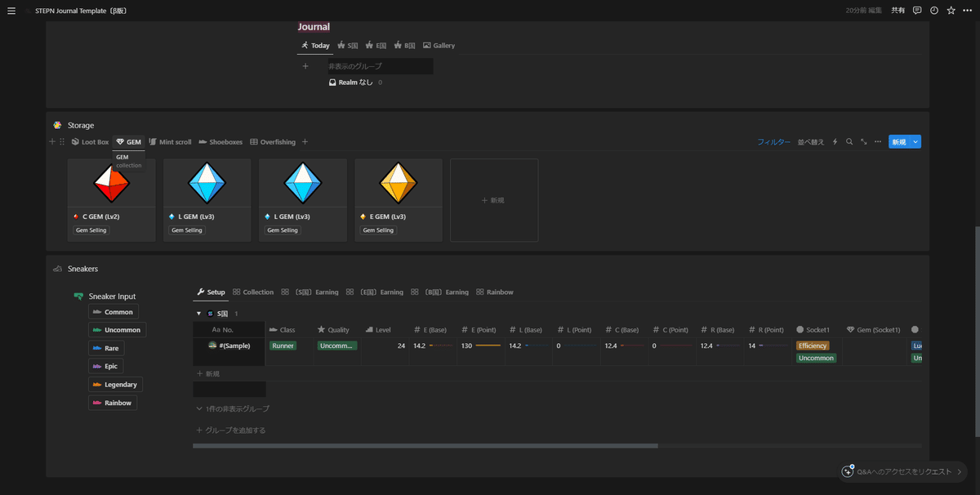Click the Efficiency socket tag
This screenshot has width=980, height=495.
[813, 346]
